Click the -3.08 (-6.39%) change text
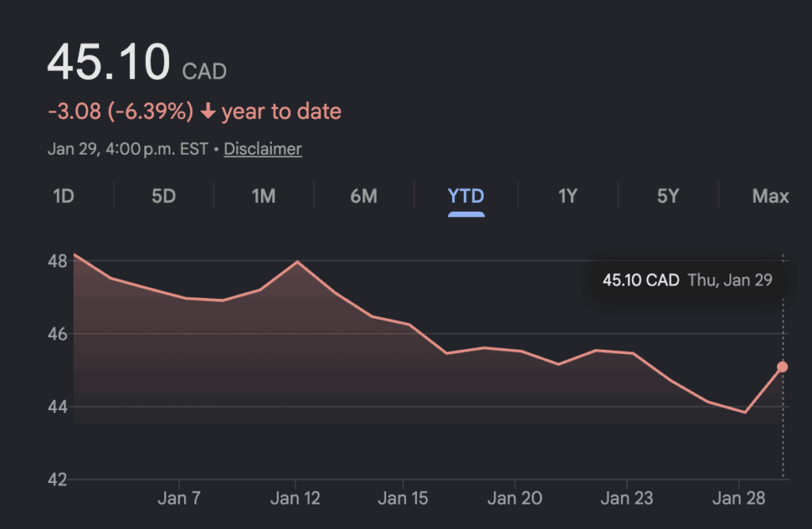Viewport: 812px width, 529px height. coord(120,112)
